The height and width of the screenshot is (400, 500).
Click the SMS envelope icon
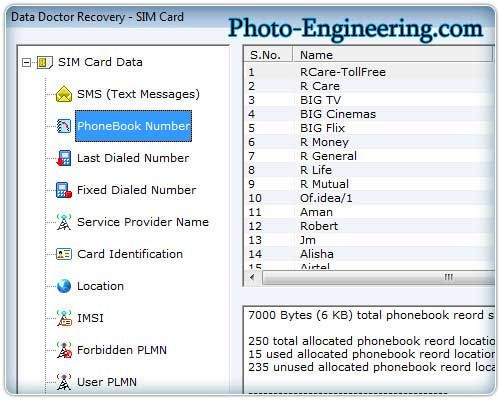(64, 94)
